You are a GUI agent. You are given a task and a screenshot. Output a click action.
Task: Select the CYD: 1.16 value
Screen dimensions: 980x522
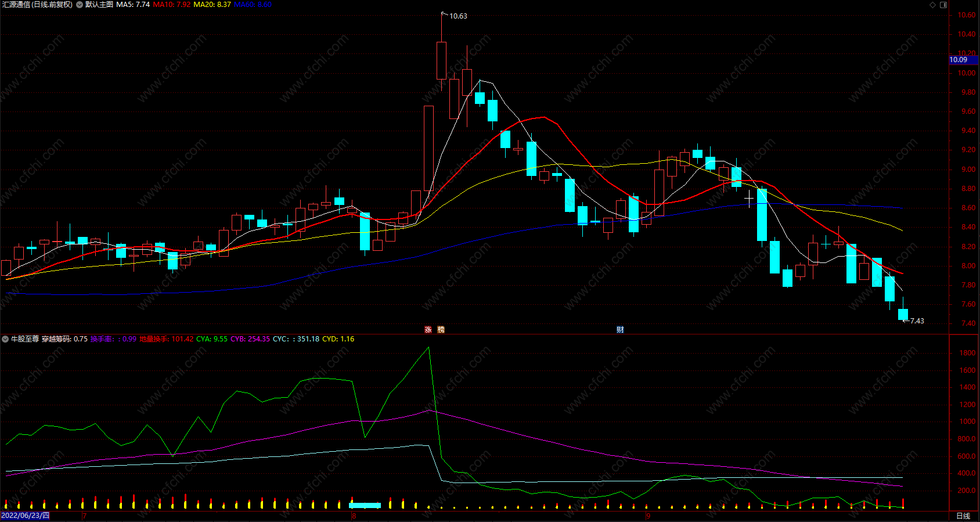tap(338, 339)
